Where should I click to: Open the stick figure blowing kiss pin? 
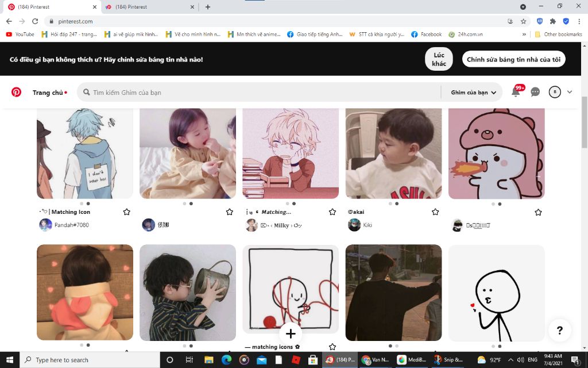click(x=497, y=293)
